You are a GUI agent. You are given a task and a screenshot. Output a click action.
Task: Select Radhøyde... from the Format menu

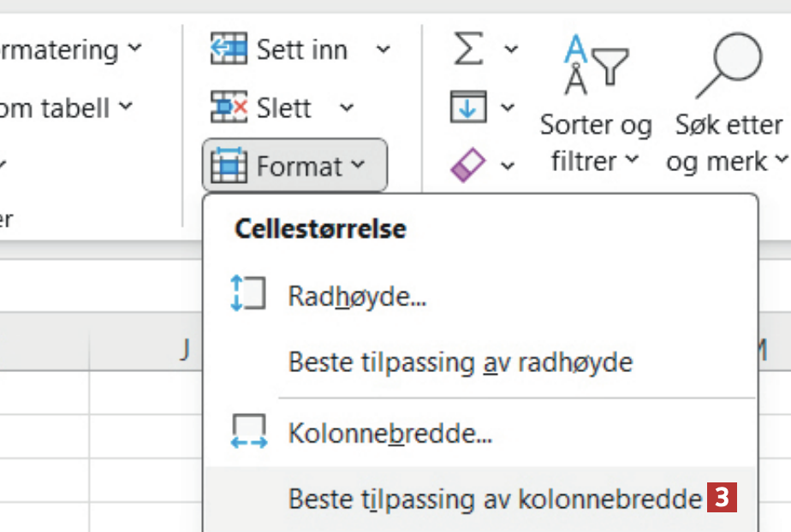pos(357,297)
